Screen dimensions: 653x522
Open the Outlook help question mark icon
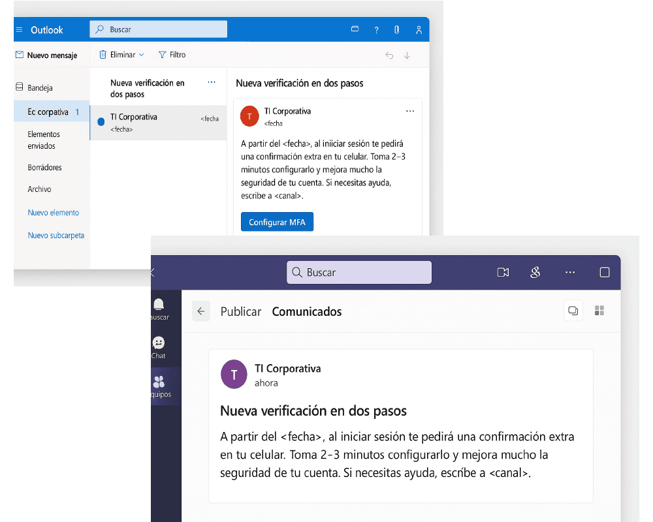[376, 30]
